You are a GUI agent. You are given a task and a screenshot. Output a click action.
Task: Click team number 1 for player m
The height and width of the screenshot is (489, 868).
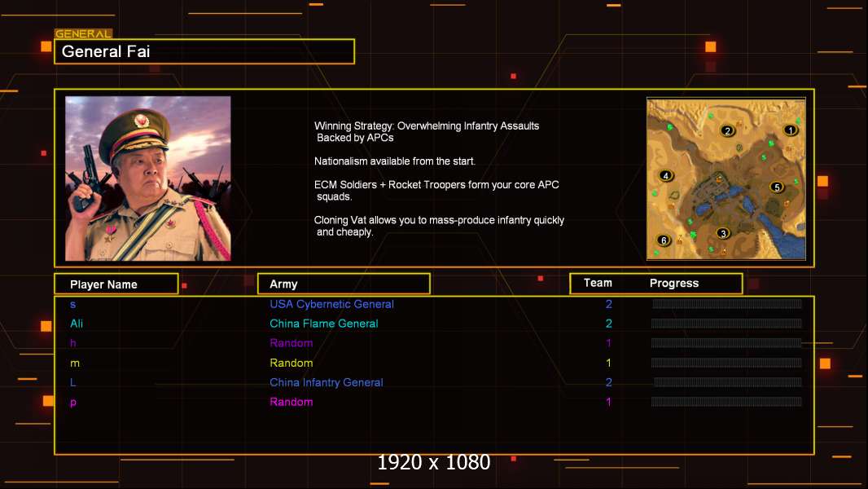(x=609, y=363)
